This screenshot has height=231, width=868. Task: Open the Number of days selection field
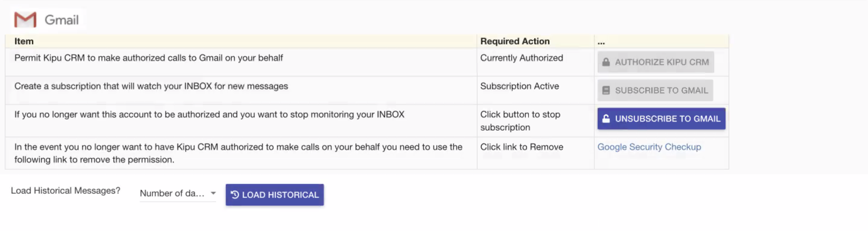click(x=172, y=193)
